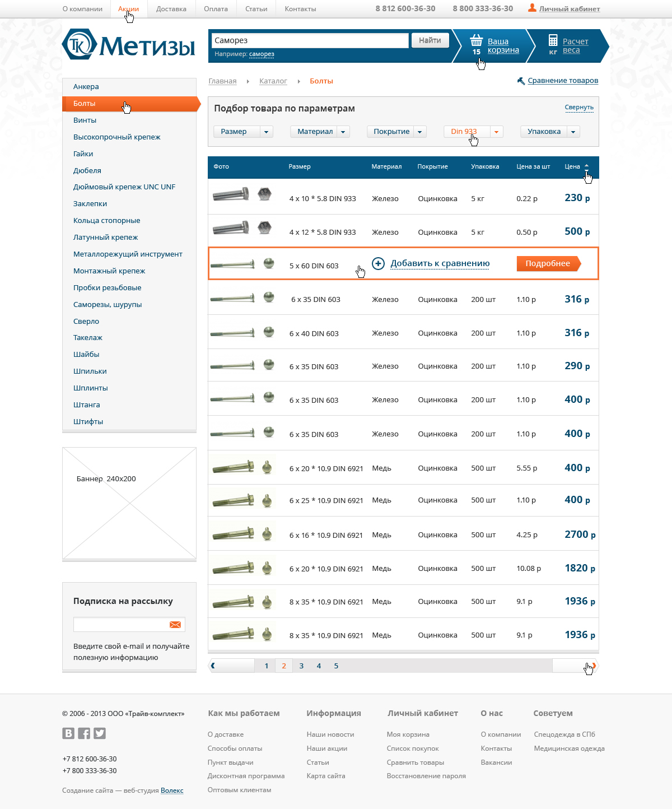The image size is (672, 809).
Task: Click the orange Подробнее button
Action: (548, 263)
